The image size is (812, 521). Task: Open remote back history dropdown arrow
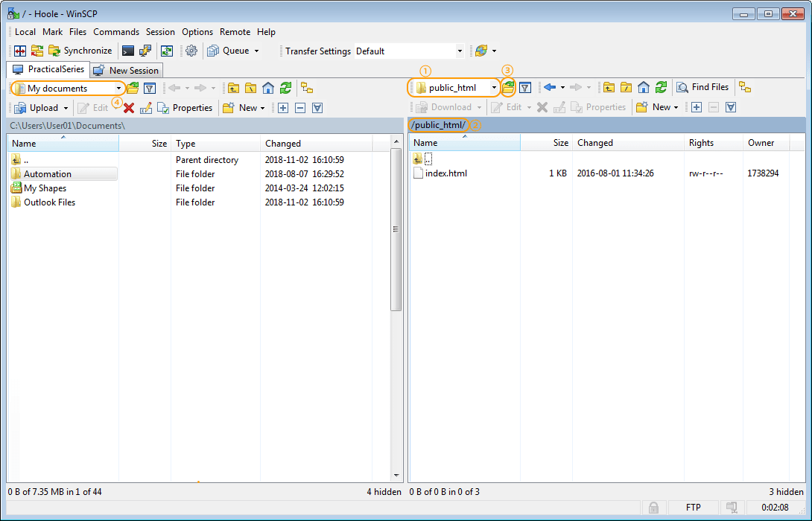[x=563, y=87]
